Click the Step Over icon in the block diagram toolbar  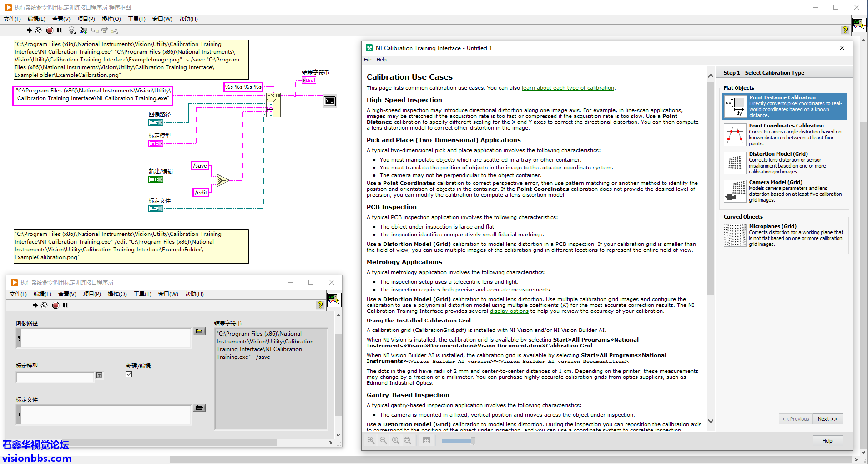coord(105,31)
